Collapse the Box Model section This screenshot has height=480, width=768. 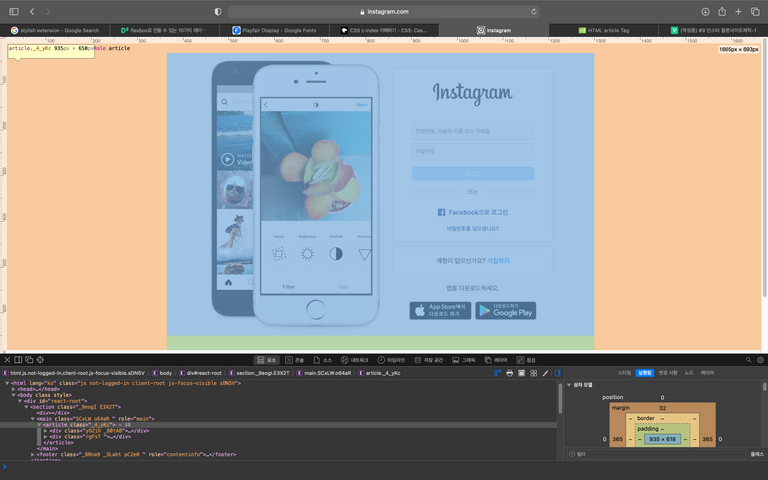(x=569, y=385)
